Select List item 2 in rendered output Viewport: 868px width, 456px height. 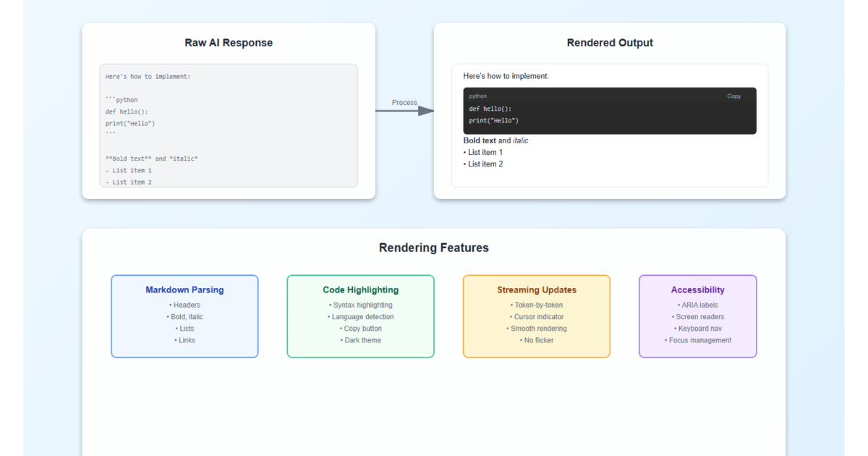click(x=484, y=164)
